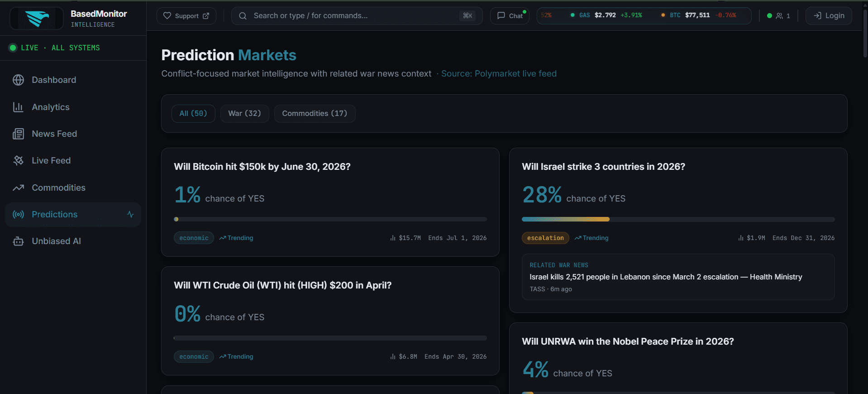Click the volume bars icon beside $6.8M

(393, 357)
